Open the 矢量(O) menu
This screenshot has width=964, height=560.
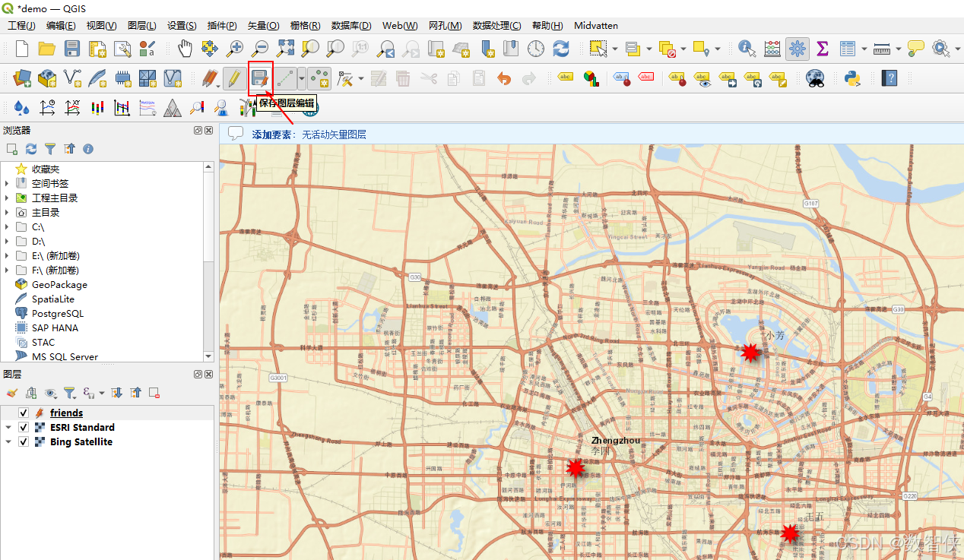coord(263,25)
